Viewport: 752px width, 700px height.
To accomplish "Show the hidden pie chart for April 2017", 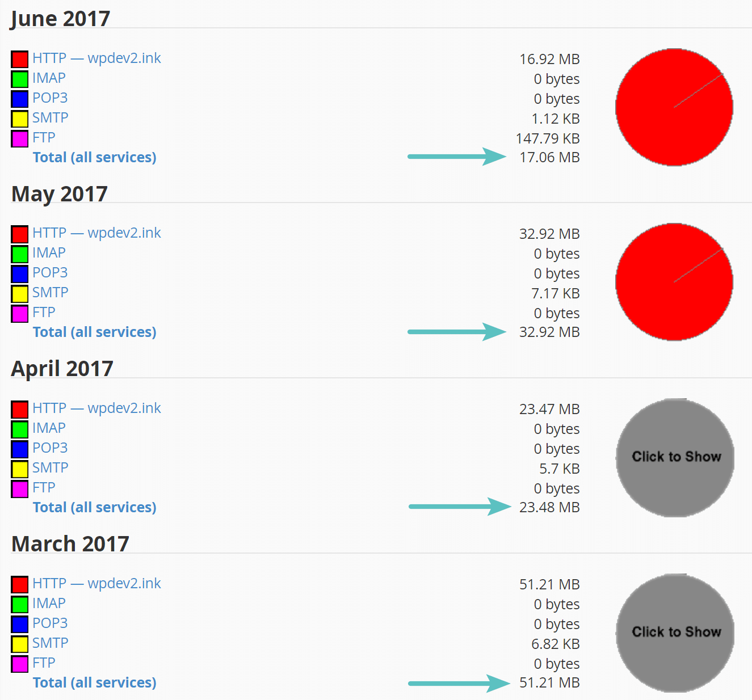I will tap(675, 457).
